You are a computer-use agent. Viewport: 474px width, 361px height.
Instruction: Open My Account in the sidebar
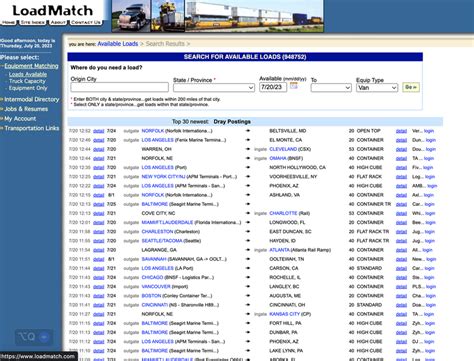20,119
